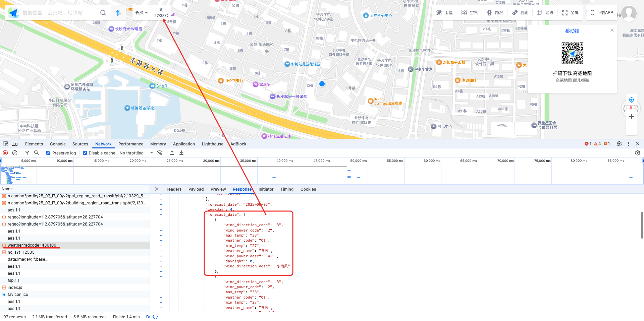Click the map search magnifier icon
This screenshot has width=644, height=321.
pyautogui.click(x=103, y=13)
